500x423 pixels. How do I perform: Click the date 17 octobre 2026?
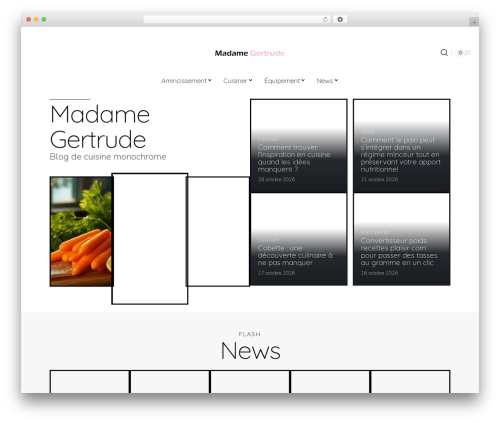click(276, 273)
